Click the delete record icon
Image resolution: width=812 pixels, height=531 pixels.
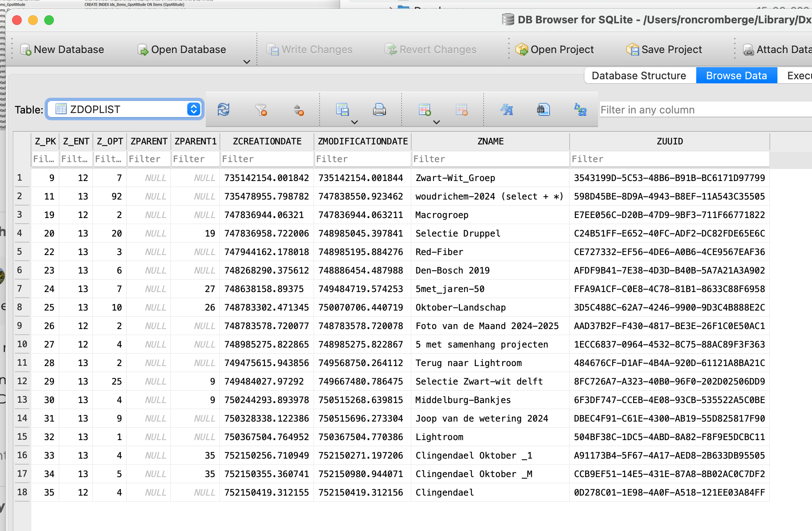point(462,109)
